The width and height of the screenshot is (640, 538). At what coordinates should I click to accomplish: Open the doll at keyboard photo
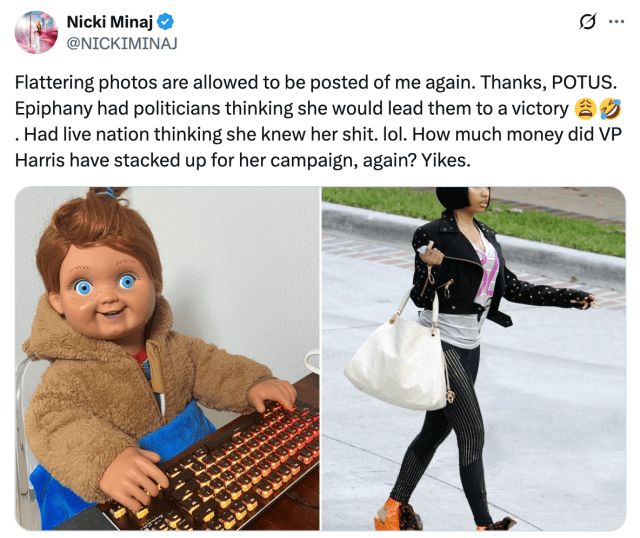[x=167, y=358]
